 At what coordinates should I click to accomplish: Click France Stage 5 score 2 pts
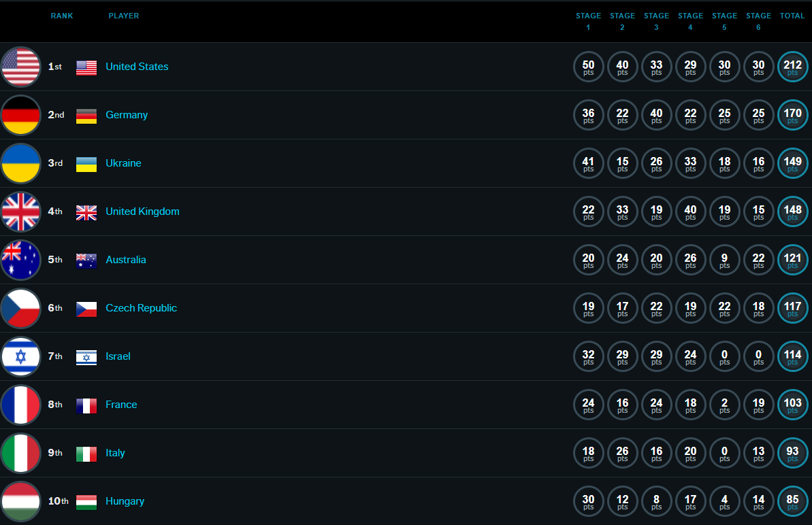[724, 405]
